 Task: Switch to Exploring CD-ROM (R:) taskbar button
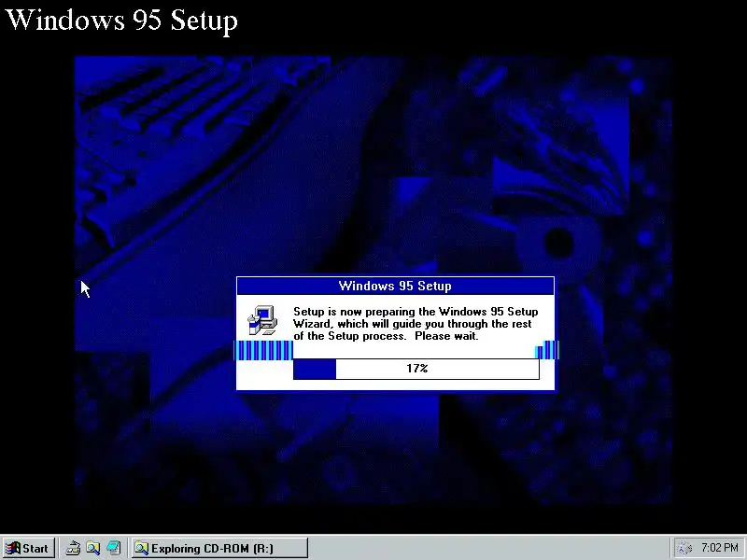[x=219, y=549]
